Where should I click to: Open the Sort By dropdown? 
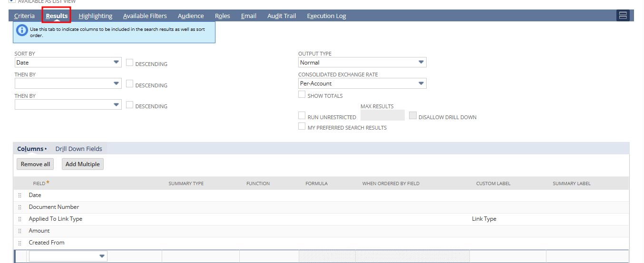tap(68, 62)
